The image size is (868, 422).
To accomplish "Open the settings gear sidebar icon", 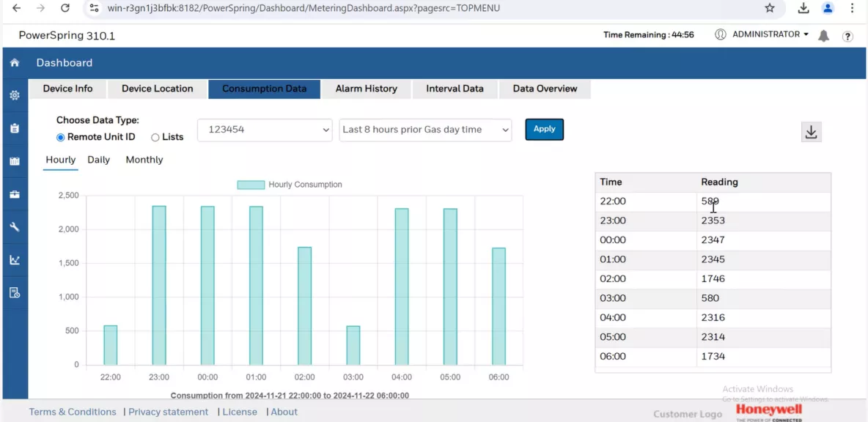I will (x=14, y=95).
